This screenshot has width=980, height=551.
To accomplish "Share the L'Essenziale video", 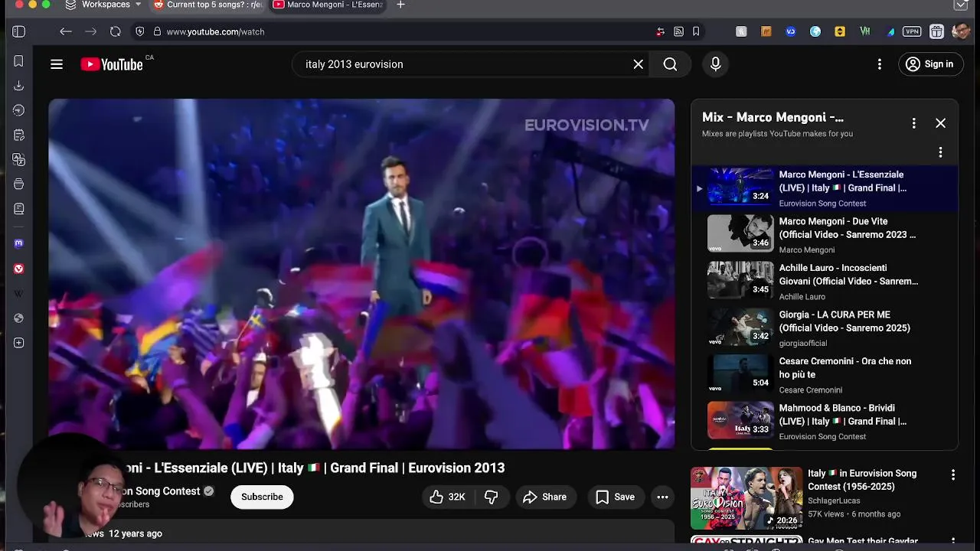I will pos(544,497).
